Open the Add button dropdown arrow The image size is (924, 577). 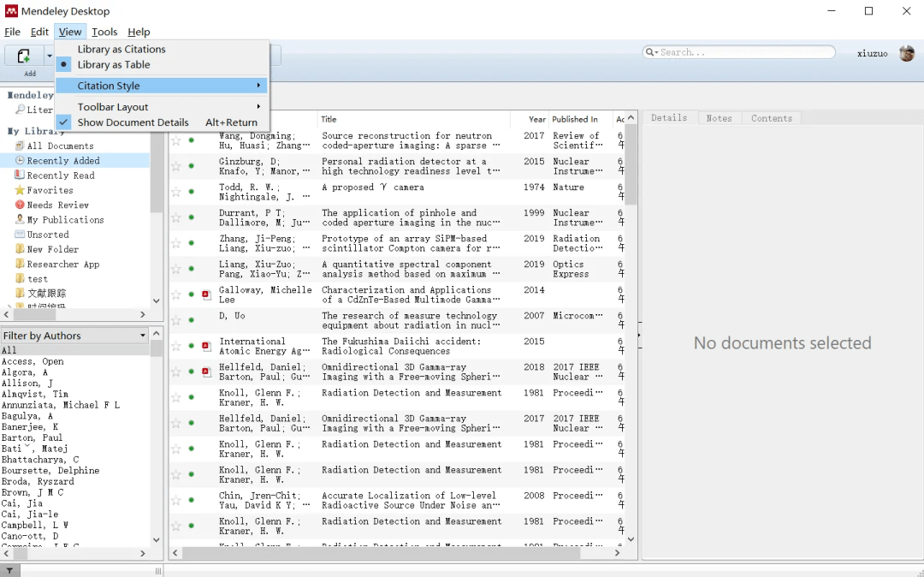[50, 56]
